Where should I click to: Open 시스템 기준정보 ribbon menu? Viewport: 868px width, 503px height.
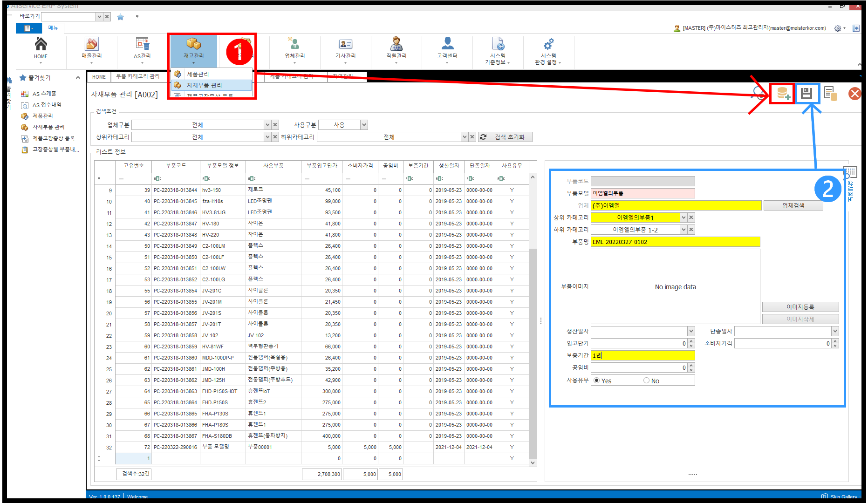click(498, 50)
